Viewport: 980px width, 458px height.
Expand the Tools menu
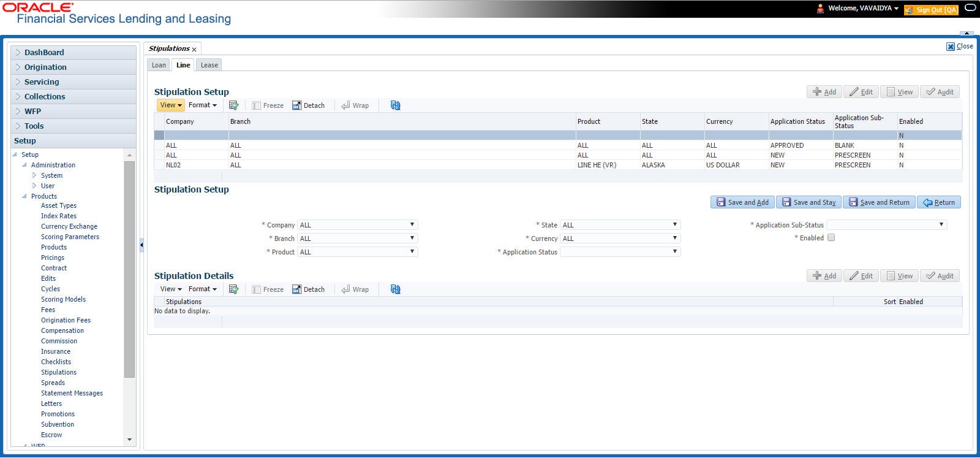tap(73, 126)
